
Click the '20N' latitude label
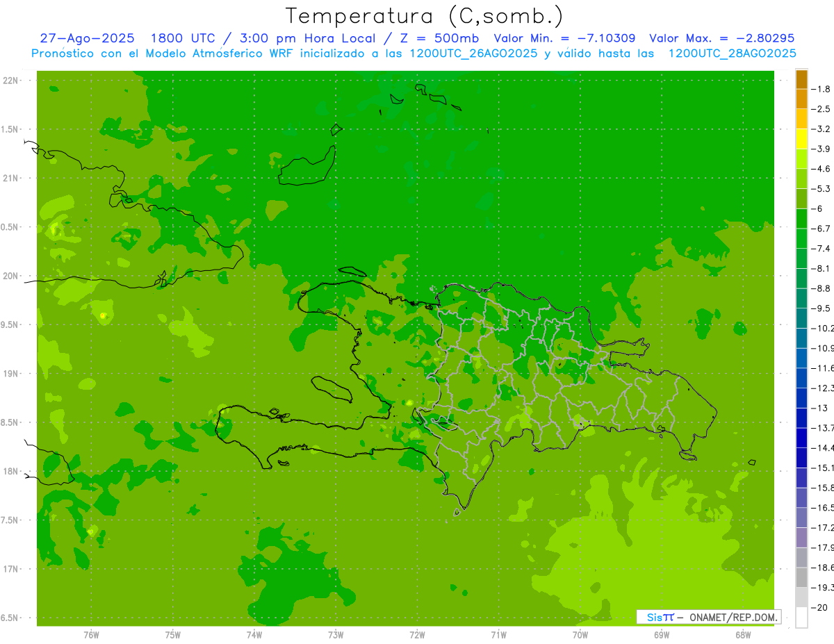coord(10,276)
